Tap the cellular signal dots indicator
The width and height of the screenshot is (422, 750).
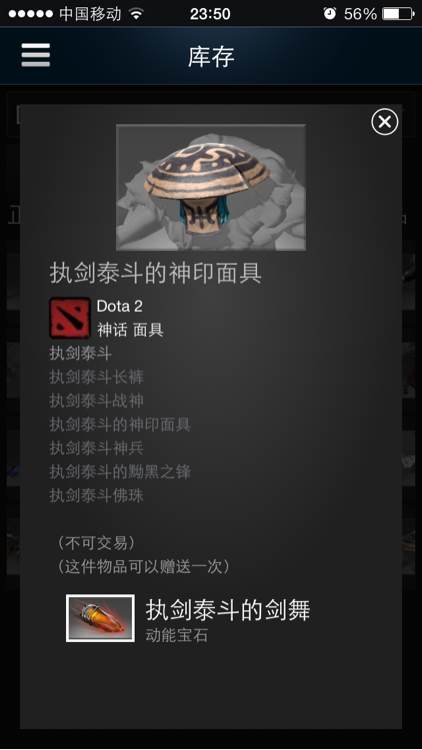point(31,14)
